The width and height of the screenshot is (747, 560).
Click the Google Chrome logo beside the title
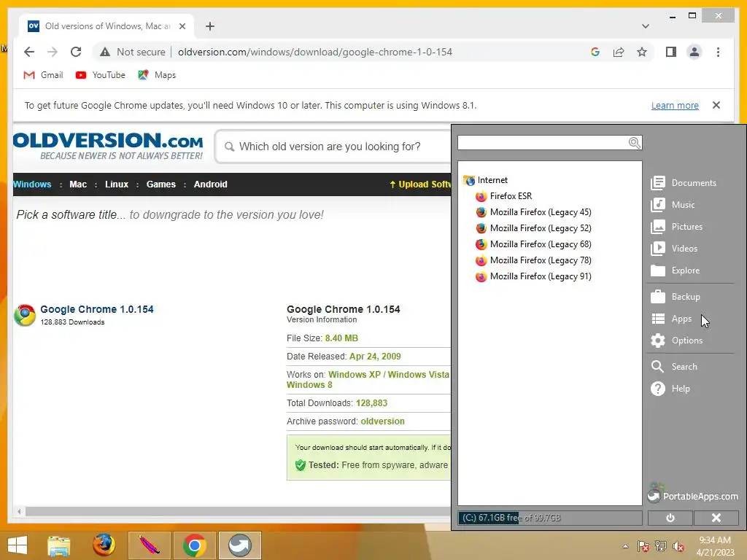[x=25, y=315]
